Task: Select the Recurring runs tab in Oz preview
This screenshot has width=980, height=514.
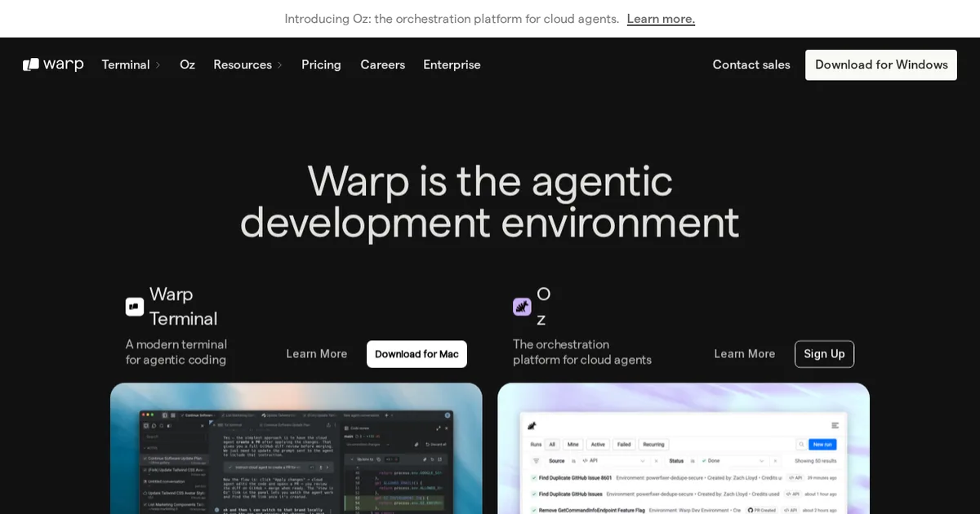Action: [653, 445]
